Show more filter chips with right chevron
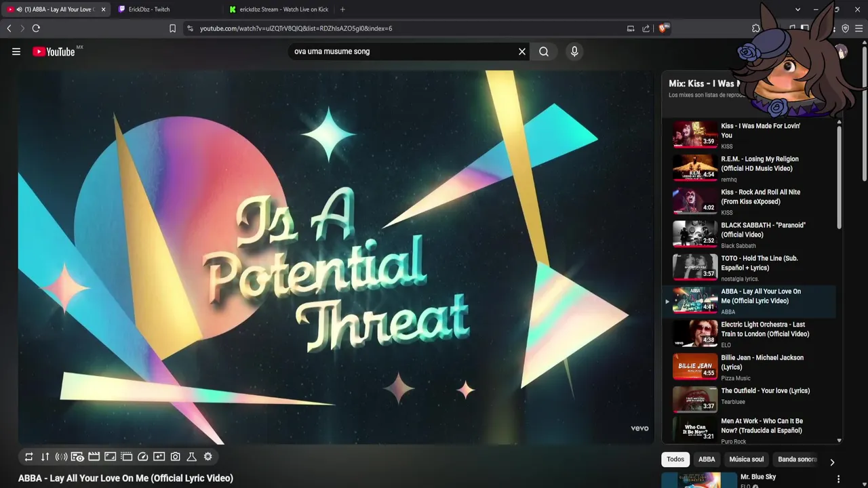Image resolution: width=868 pixels, height=488 pixels. (832, 462)
